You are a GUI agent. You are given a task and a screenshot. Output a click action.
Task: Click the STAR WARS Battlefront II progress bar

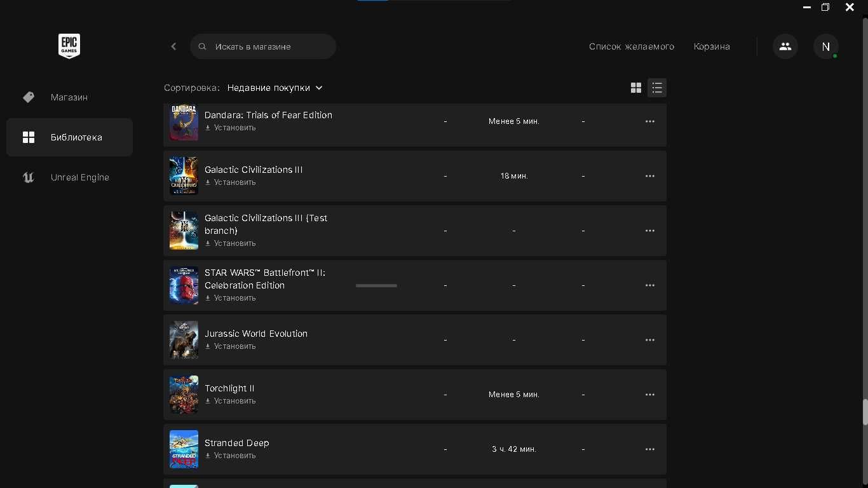click(376, 286)
